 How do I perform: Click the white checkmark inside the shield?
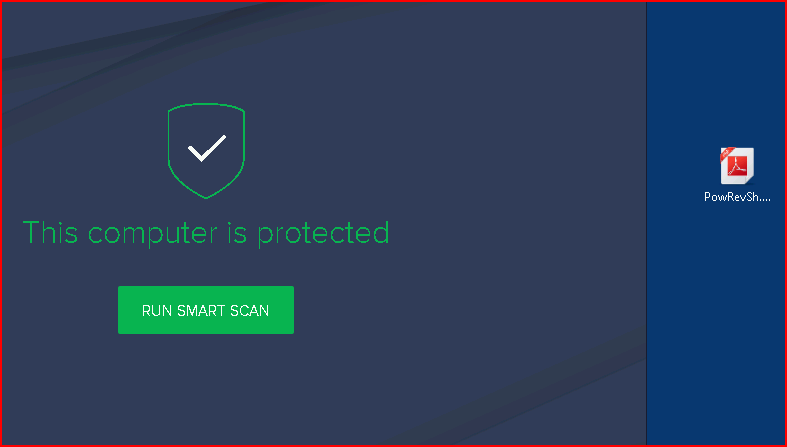coord(207,148)
